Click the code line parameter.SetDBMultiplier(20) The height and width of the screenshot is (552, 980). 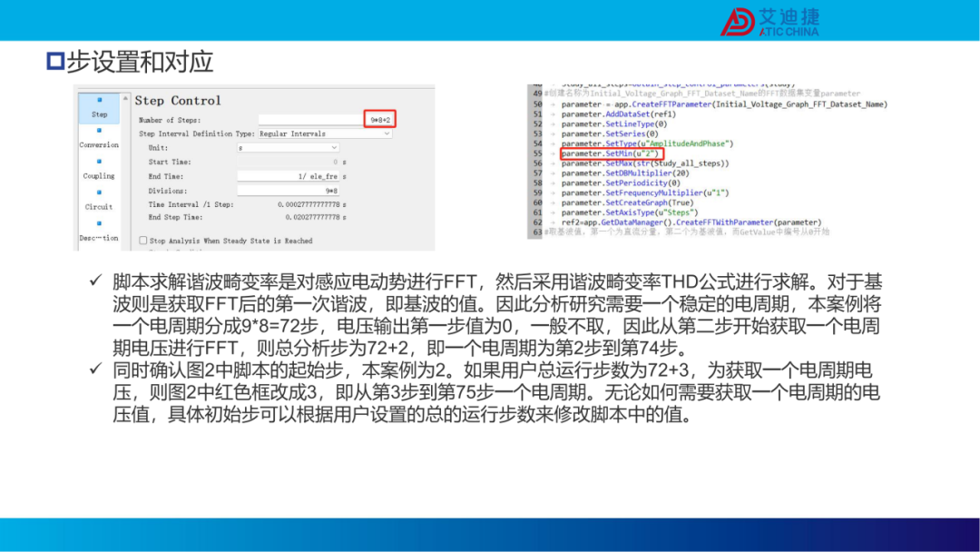pyautogui.click(x=625, y=173)
